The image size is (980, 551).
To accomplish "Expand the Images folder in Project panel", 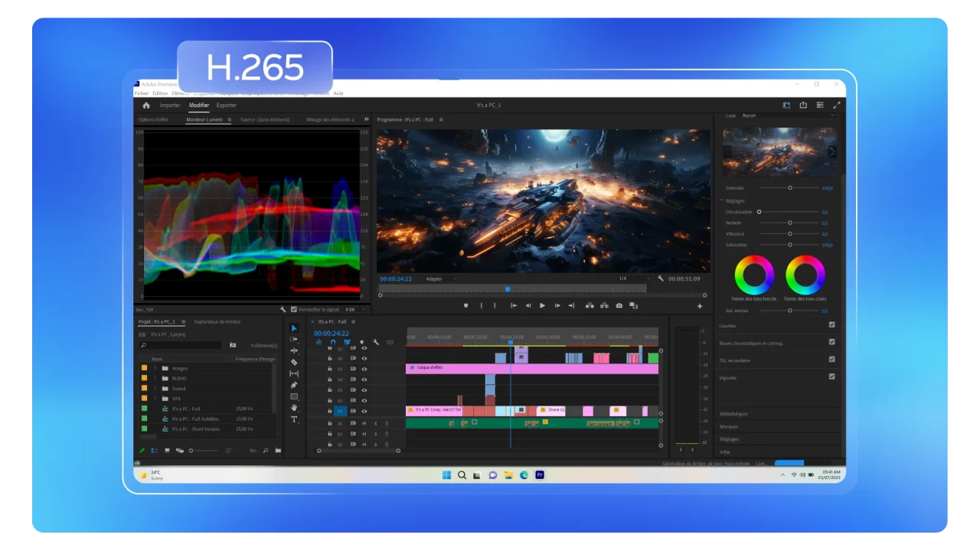I will tap(155, 368).
